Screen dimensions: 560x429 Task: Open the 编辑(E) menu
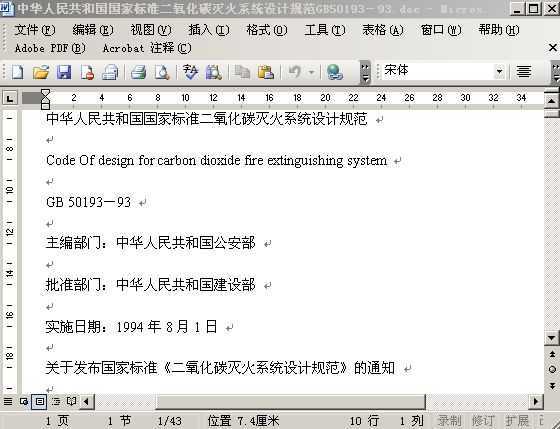[93, 30]
